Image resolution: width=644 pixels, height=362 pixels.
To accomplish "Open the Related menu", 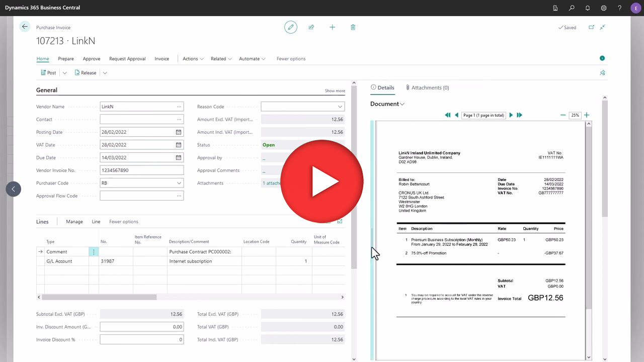I will coord(221,59).
